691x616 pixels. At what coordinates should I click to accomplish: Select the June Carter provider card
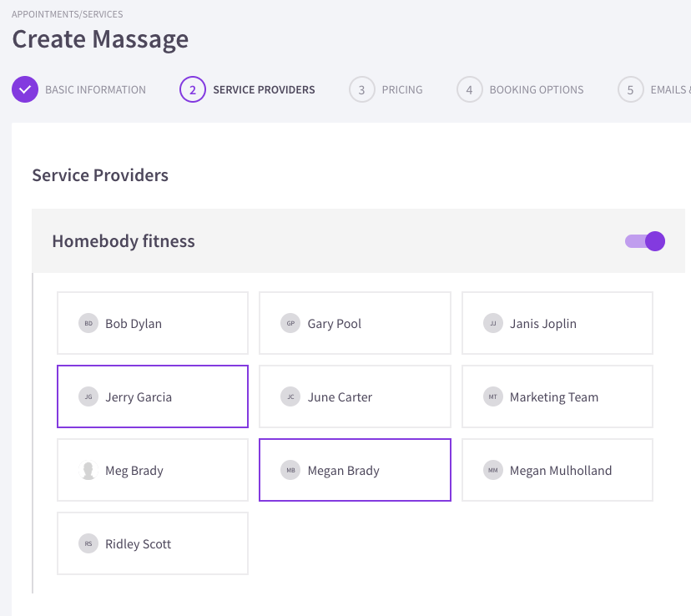pyautogui.click(x=355, y=396)
